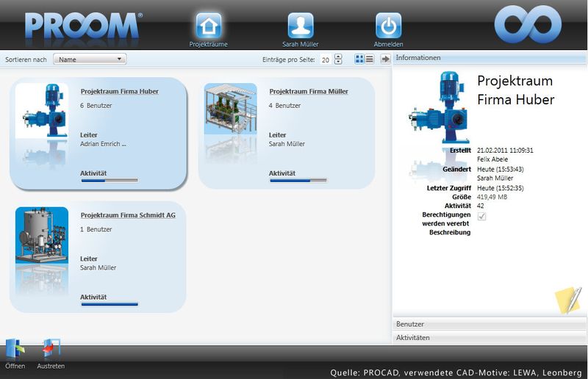Click the Öffnen door icon
Screen dimensions: 588x379
pyautogui.click(x=15, y=348)
